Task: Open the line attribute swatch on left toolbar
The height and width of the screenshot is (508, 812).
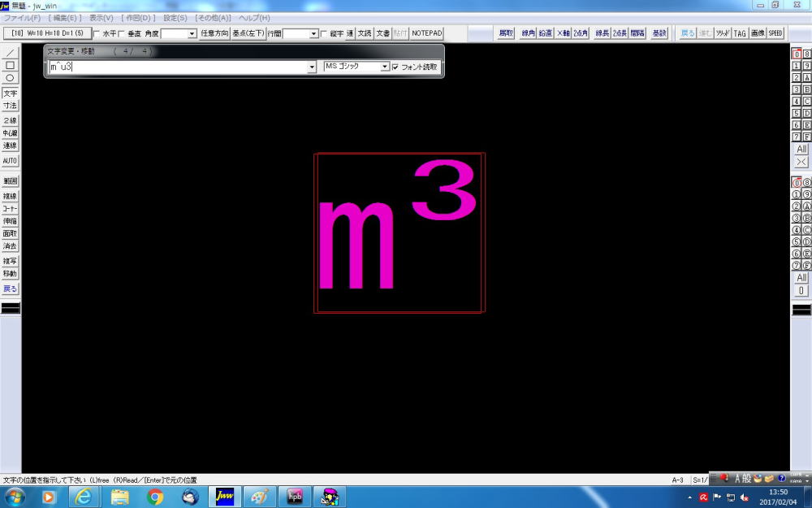Action: [x=11, y=308]
